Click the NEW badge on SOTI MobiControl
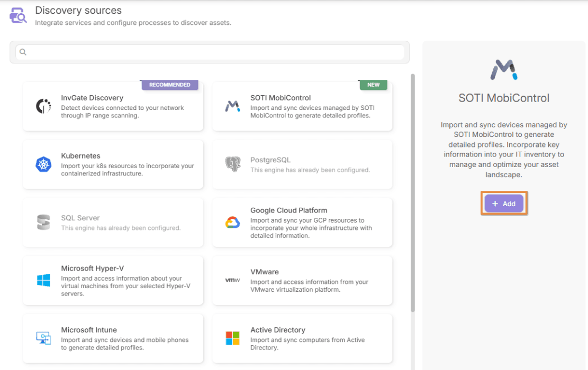 click(373, 85)
